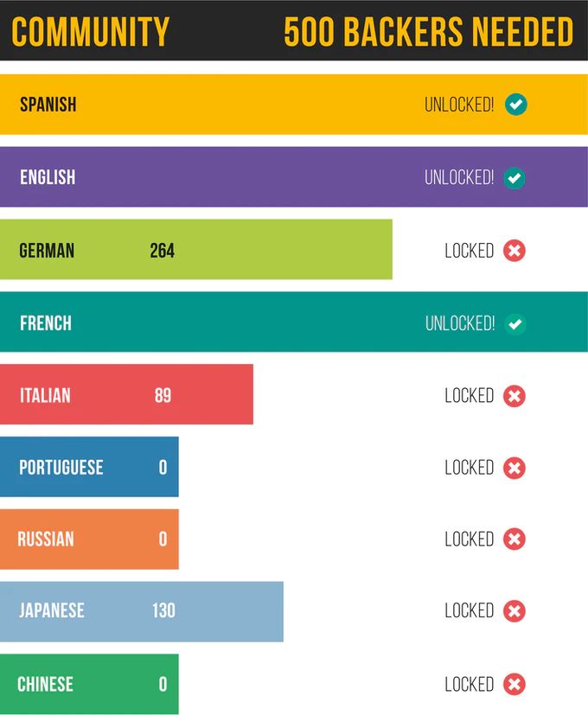Click the COMMUNITY header title
Image resolution: width=588 pixels, height=715 pixels.
[90, 31]
